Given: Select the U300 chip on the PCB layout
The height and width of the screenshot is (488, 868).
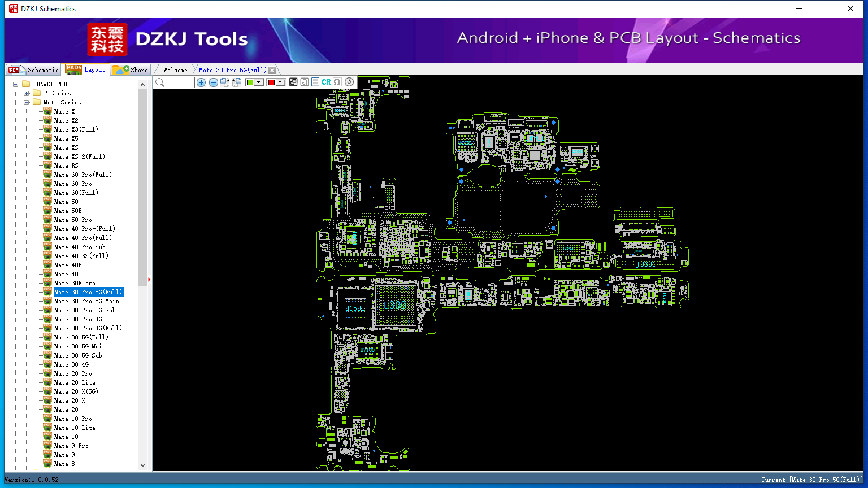Looking at the screenshot, I should tap(395, 306).
